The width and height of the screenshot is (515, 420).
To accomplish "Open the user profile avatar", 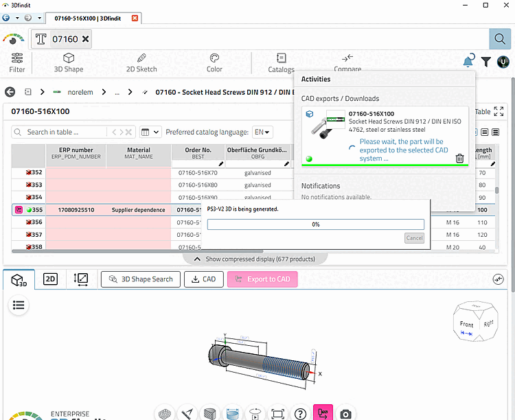I will 503,61.
